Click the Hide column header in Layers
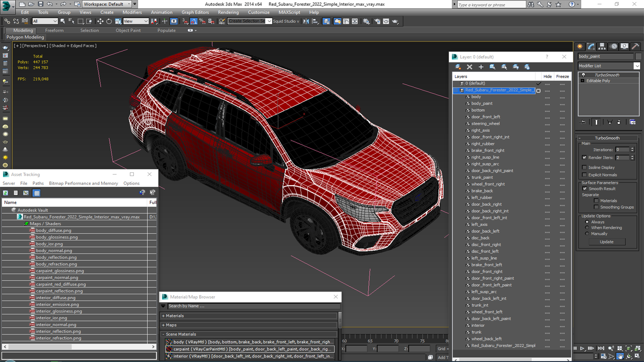Screen dimensions: 644x362 (547, 76)
